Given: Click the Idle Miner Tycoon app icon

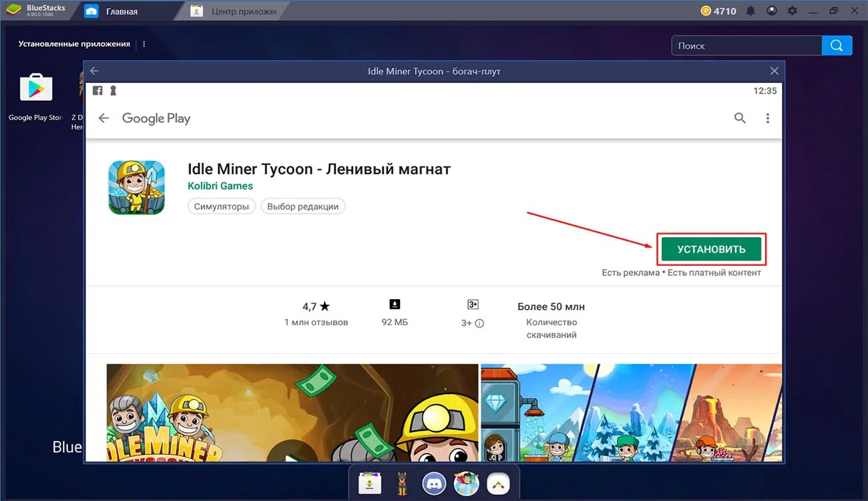Looking at the screenshot, I should [136, 187].
